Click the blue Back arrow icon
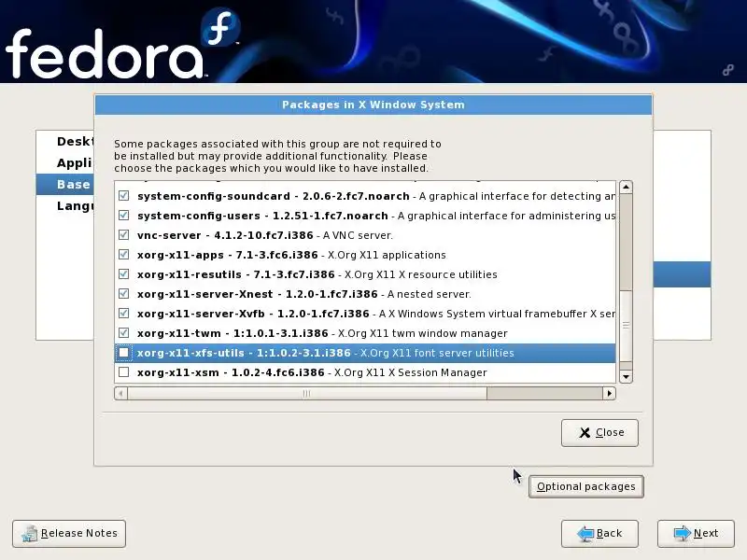 (x=585, y=533)
